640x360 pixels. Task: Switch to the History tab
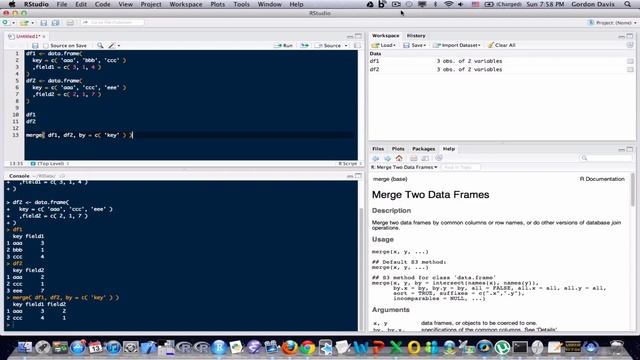pyautogui.click(x=416, y=36)
